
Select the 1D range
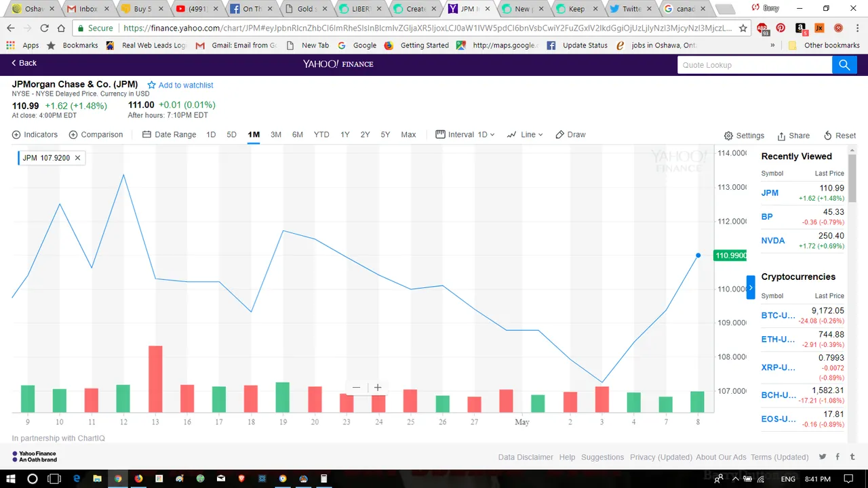pos(211,134)
